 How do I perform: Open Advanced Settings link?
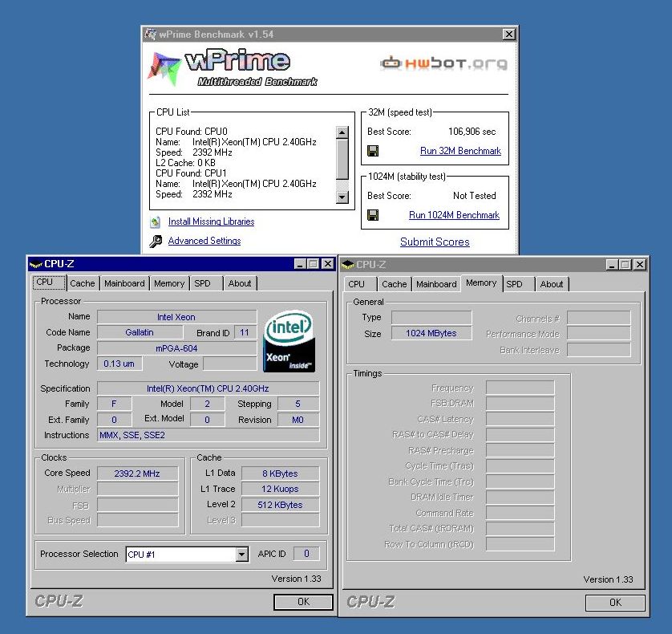[x=204, y=241]
